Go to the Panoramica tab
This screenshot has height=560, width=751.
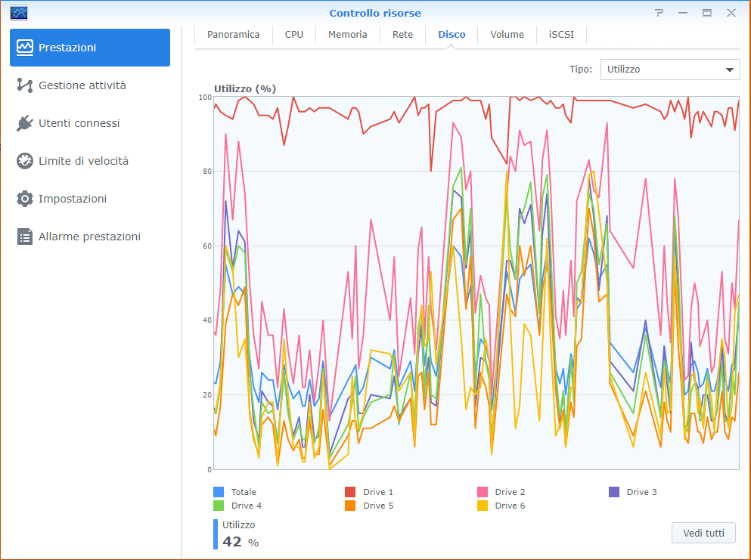coord(234,35)
